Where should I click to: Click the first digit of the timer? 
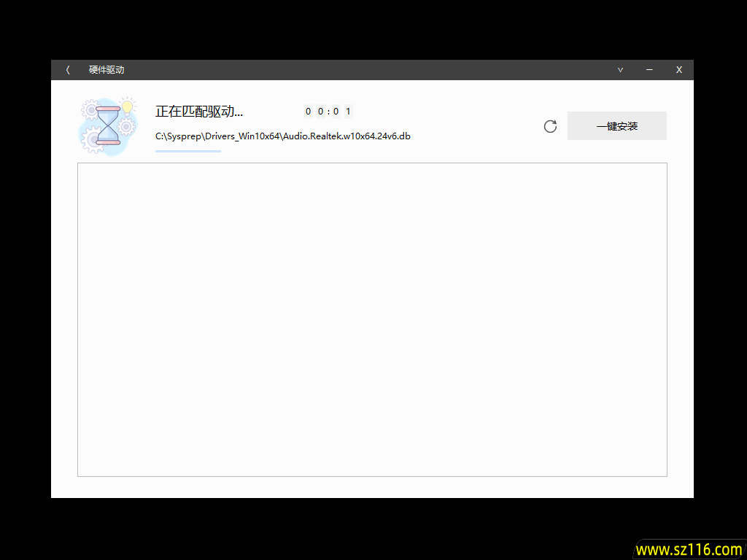(308, 112)
